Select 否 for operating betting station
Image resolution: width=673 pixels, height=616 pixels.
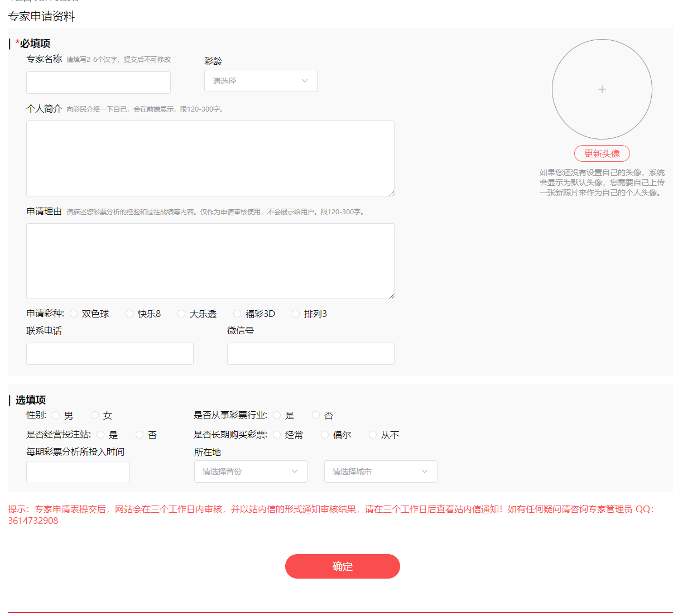pos(138,435)
